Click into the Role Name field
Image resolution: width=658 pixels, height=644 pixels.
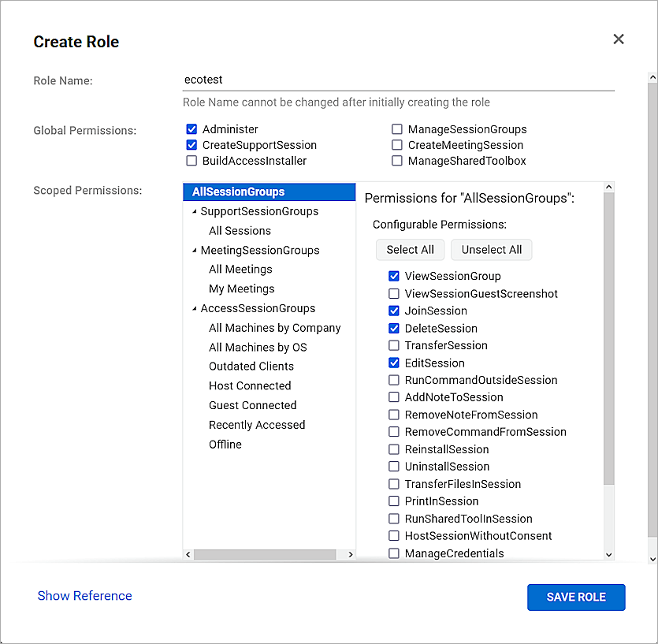coord(394,79)
